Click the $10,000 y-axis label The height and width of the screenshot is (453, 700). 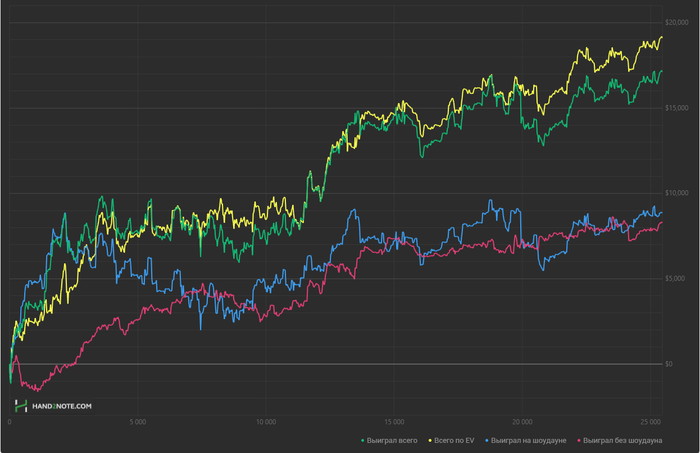675,193
